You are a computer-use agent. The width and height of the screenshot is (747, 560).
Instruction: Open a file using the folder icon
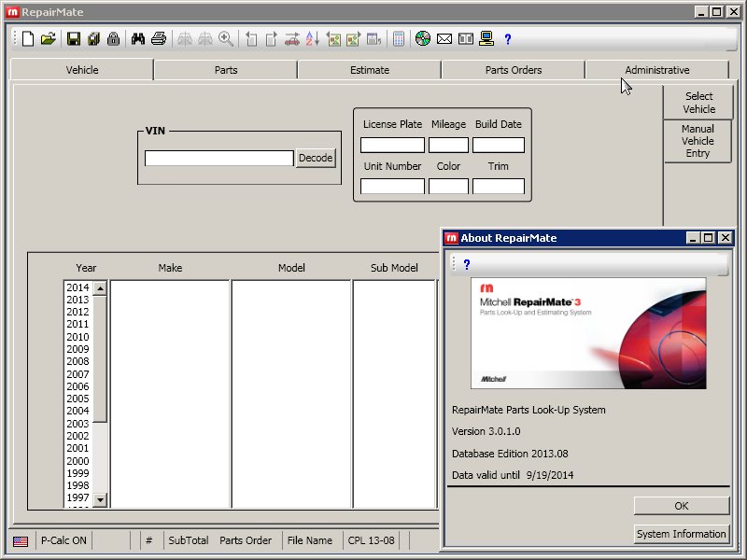49,38
